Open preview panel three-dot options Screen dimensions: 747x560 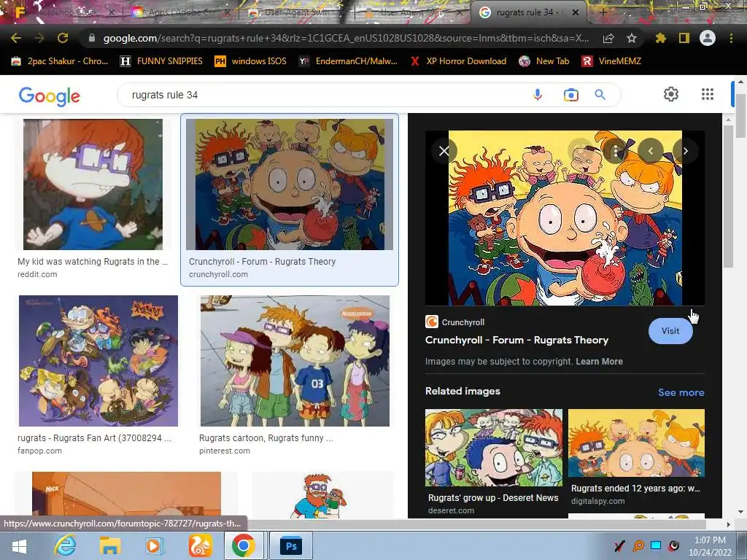616,151
